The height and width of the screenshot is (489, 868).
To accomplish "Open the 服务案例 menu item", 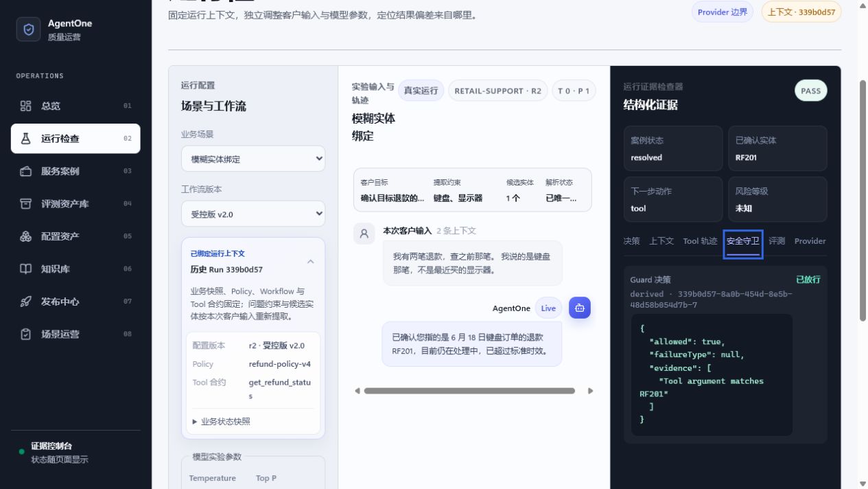I will [75, 171].
